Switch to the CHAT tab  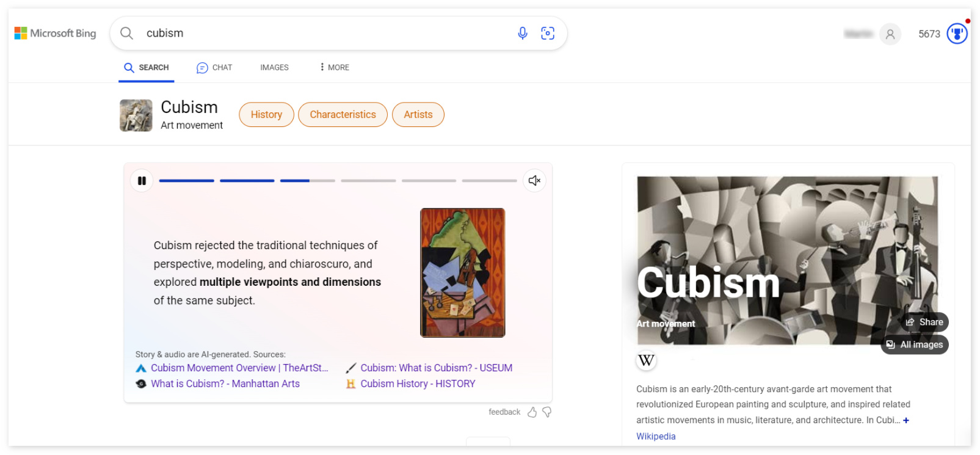pos(214,67)
